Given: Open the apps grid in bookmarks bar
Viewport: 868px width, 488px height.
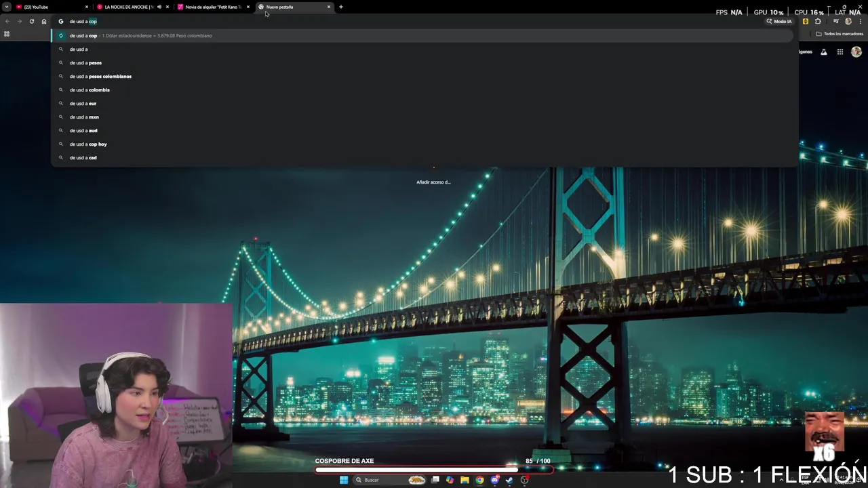Looking at the screenshot, I should click(7, 34).
